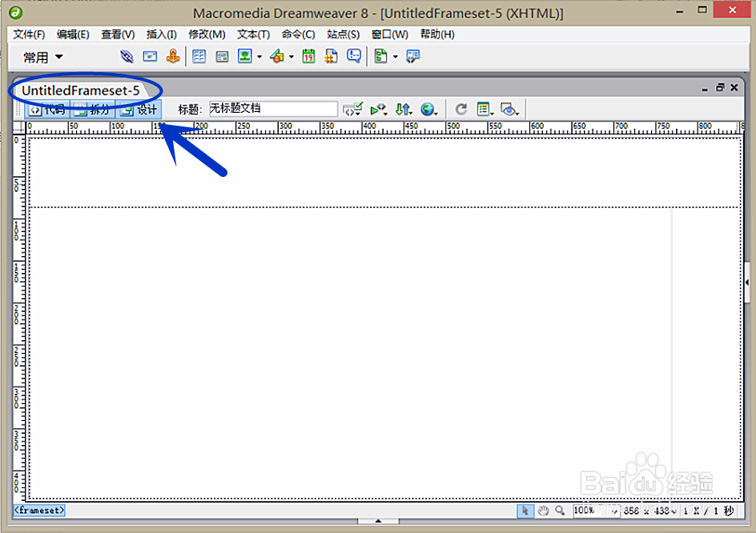Insert Date with the calendar icon
The width and height of the screenshot is (756, 533).
tap(308, 56)
